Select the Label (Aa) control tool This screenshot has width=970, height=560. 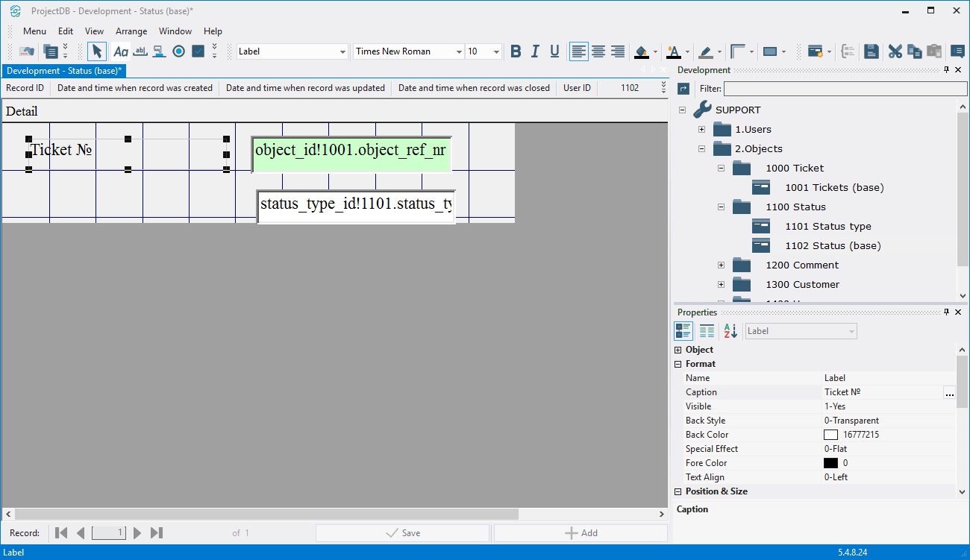click(120, 51)
